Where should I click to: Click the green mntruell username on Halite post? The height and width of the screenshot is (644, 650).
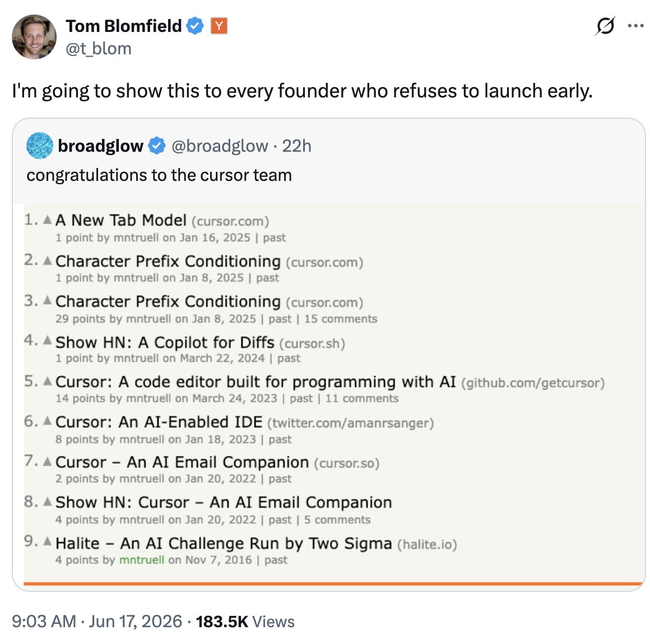click(142, 560)
